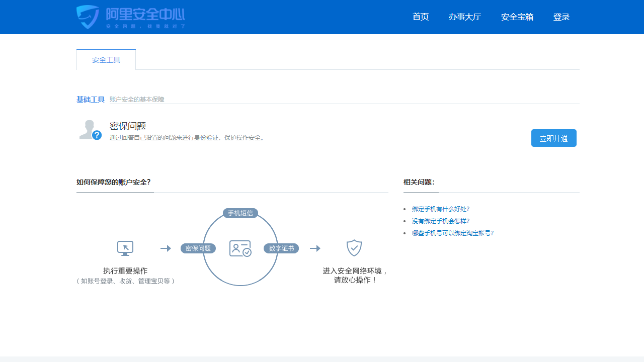This screenshot has width=644, height=362.
Task: Click the 数字证书 pill label
Action: point(281,248)
